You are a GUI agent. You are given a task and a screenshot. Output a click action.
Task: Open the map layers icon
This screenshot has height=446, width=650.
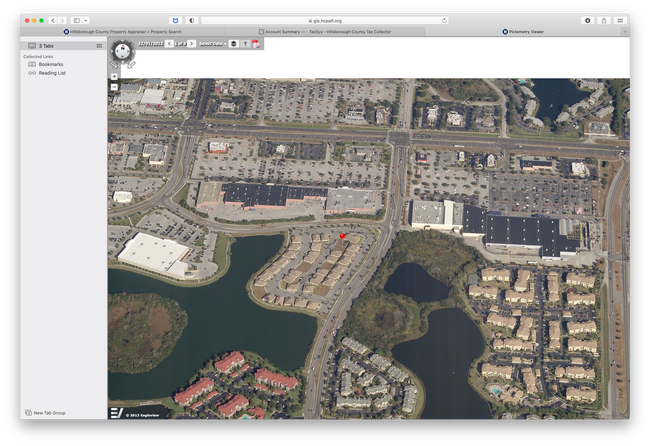pos(234,44)
